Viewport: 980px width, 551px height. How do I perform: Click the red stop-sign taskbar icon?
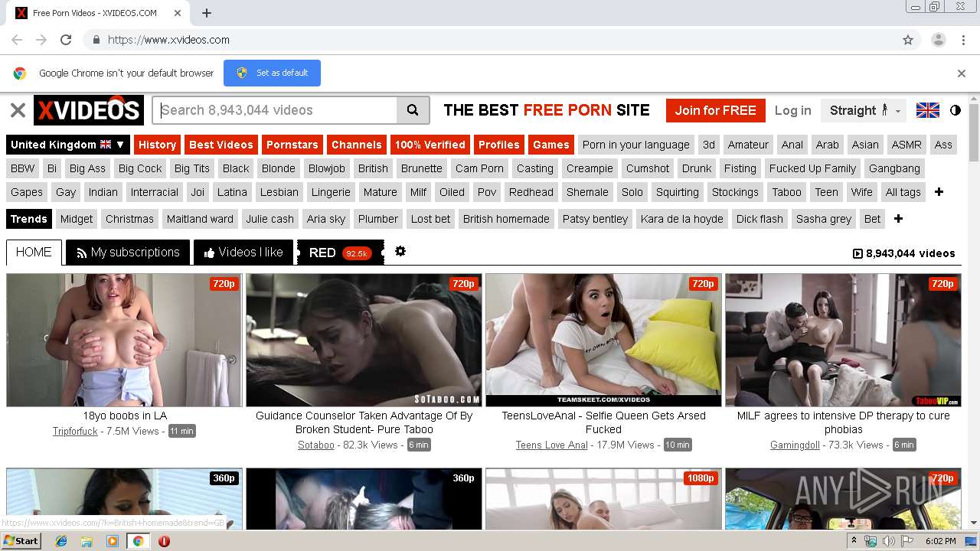coord(164,541)
